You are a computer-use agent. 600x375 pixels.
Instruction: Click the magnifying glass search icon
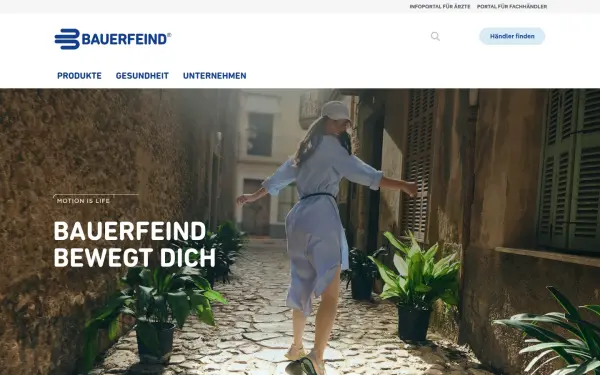[435, 36]
